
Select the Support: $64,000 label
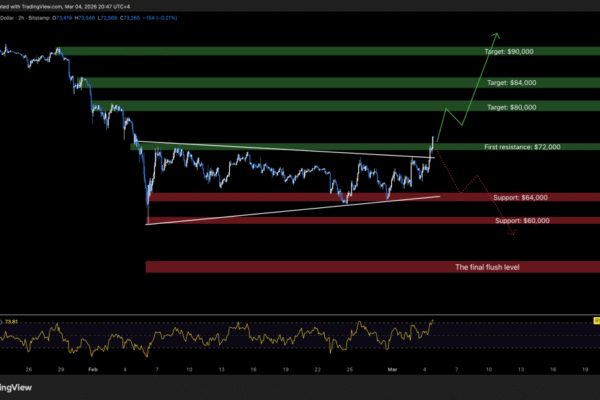pos(520,198)
